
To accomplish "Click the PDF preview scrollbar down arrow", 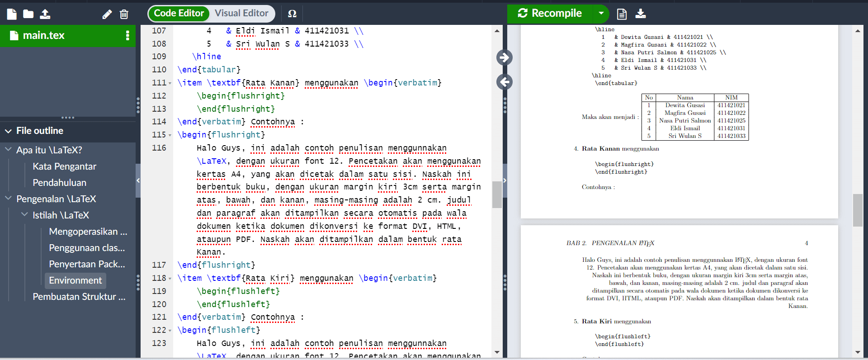I will 858,352.
